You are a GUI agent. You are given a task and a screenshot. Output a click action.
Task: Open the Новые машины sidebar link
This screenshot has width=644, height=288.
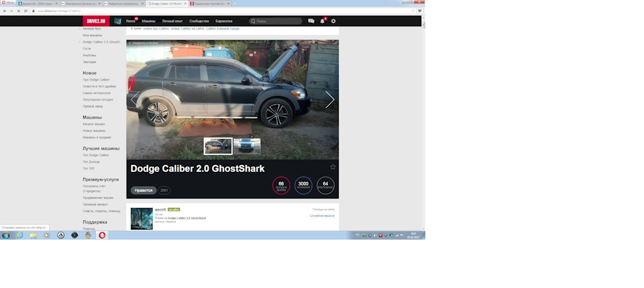coord(94,131)
